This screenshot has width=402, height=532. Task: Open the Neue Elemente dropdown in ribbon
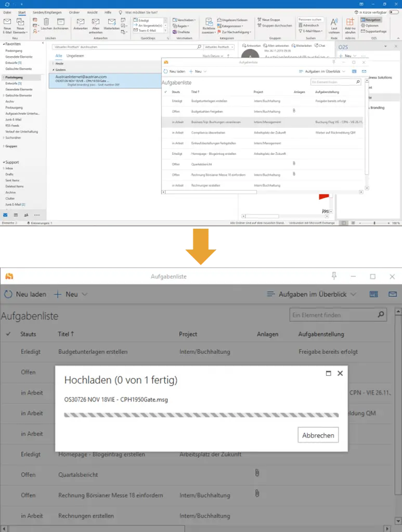tap(20, 26)
